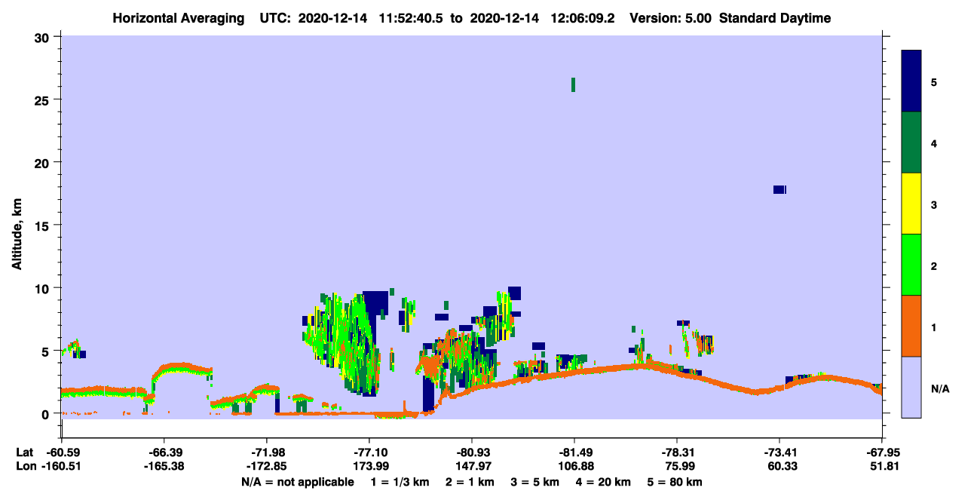Select longitude value '106.88'
This screenshot has height=503, width=980.
click(574, 467)
